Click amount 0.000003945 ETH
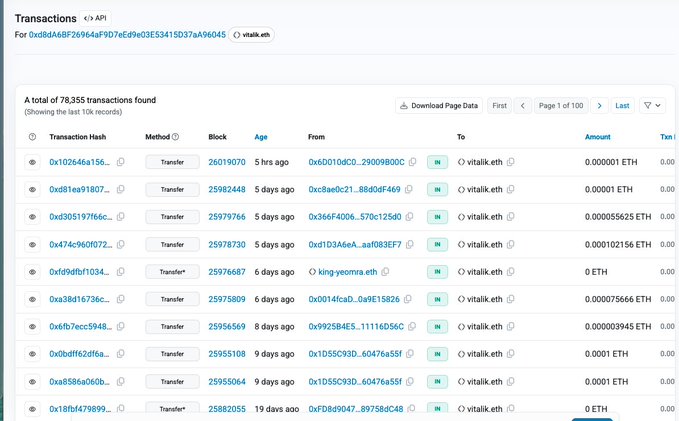 point(618,326)
